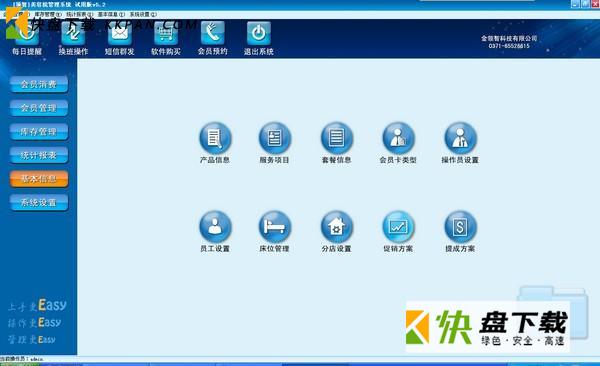Click the 软件购买 shopping cart icon
This screenshot has height=366, width=600.
[166, 34]
